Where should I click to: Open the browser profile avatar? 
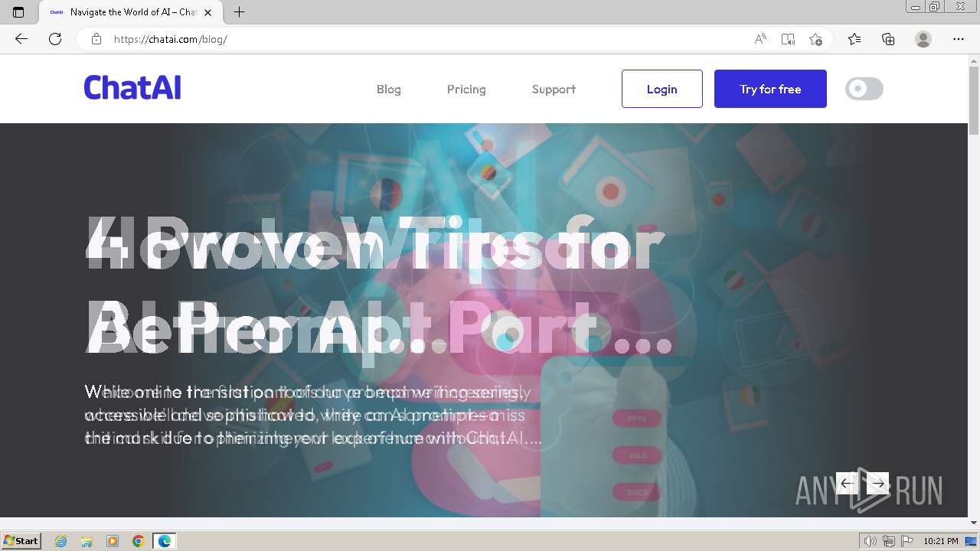point(923,39)
